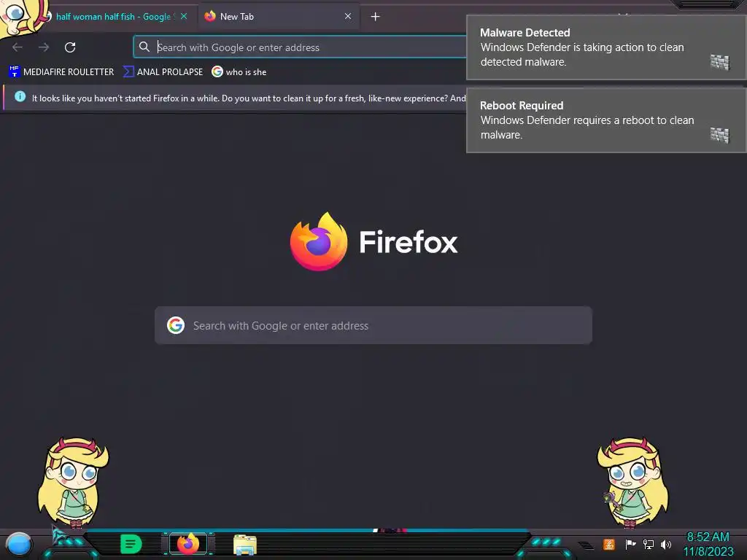The image size is (747, 560).
Task: Reload the current page
Action: click(x=70, y=47)
